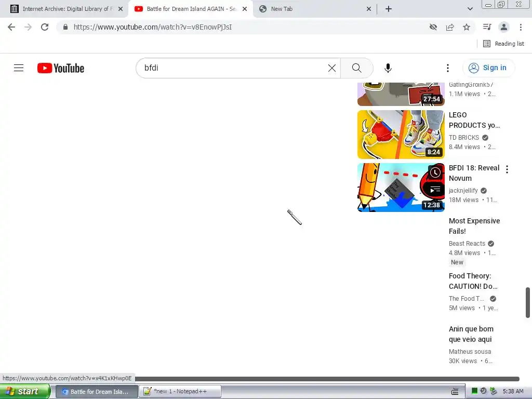Open the media controls icon in toolbar
Viewport: 532px width, 399px height.
coord(487,27)
